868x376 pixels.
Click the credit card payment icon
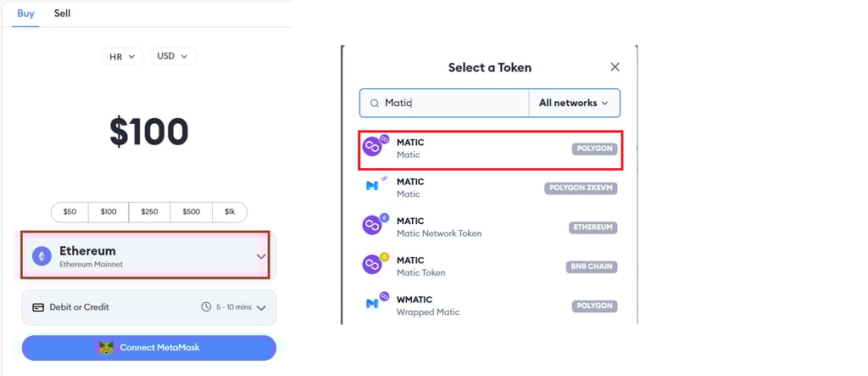coord(38,307)
